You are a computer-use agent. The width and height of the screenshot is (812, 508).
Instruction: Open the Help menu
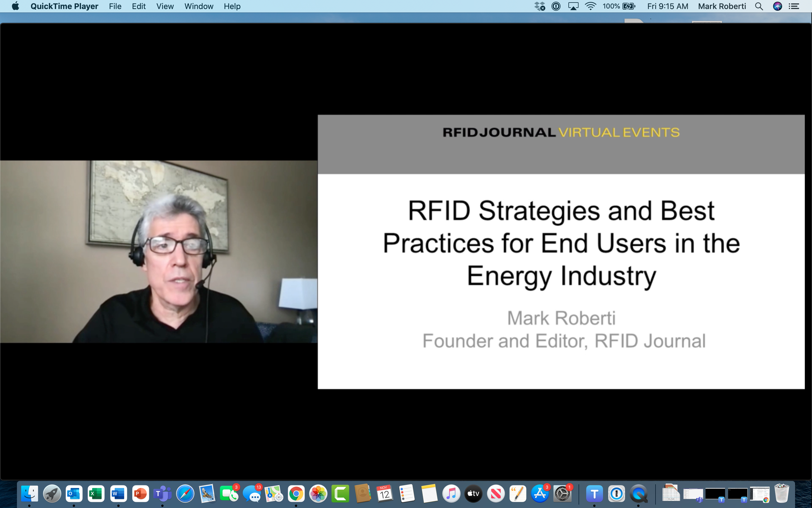[x=232, y=6]
